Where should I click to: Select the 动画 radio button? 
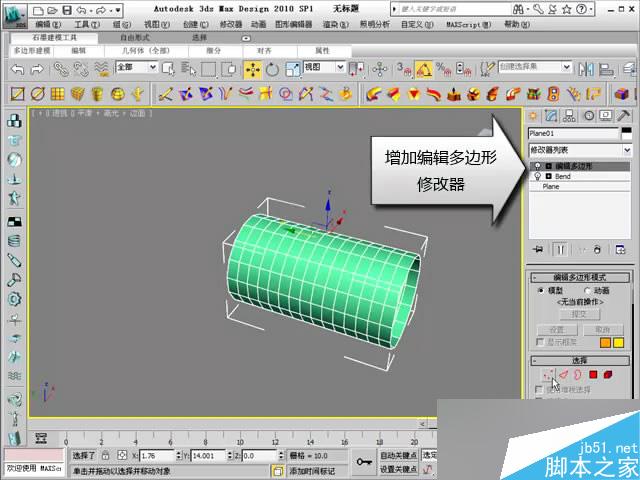(x=587, y=291)
